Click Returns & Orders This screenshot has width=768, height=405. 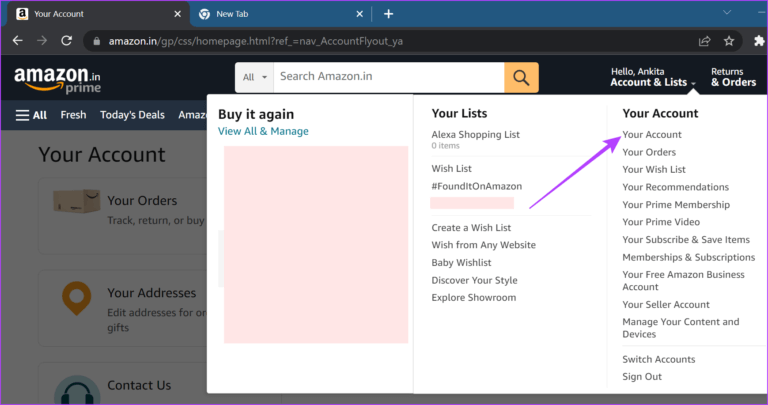[733, 77]
